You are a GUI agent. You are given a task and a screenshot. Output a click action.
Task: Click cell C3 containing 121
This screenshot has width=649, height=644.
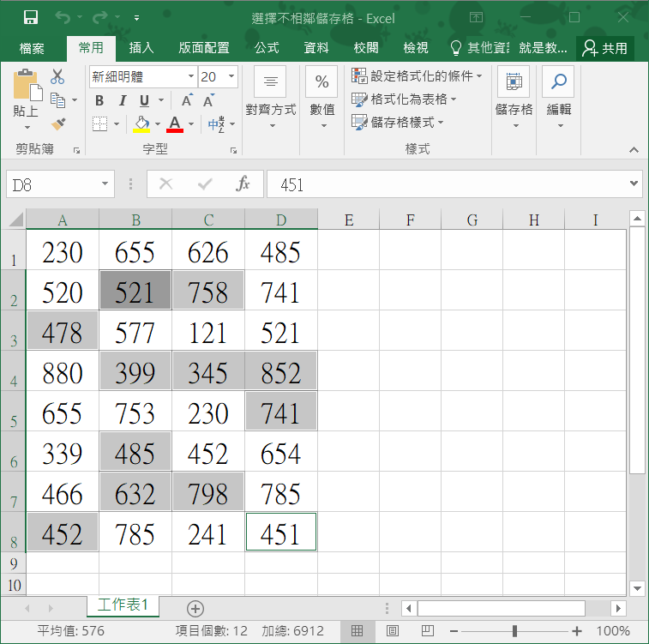pos(208,331)
